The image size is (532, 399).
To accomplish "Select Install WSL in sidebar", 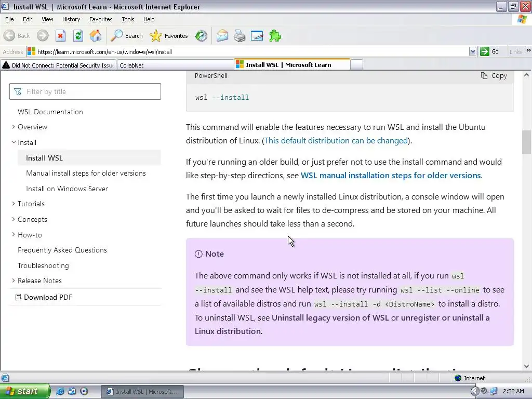I will 89,158.
